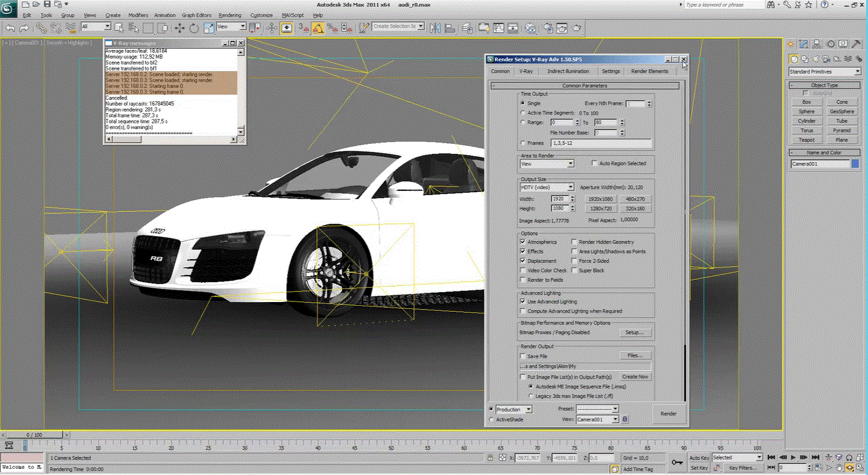Open the Modify command panel tab
The width and height of the screenshot is (868, 475).
[x=804, y=44]
